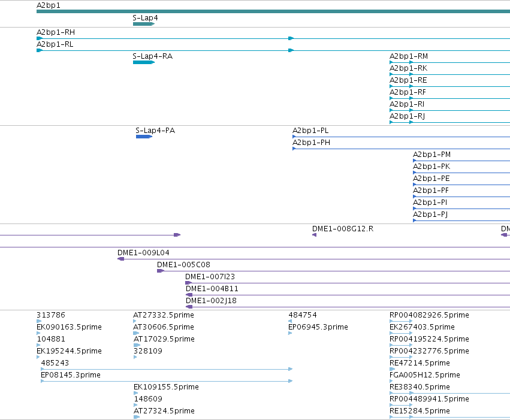This screenshot has width=510, height=420.
Task: Select the DME1-002J18 clone label
Action: (211, 301)
